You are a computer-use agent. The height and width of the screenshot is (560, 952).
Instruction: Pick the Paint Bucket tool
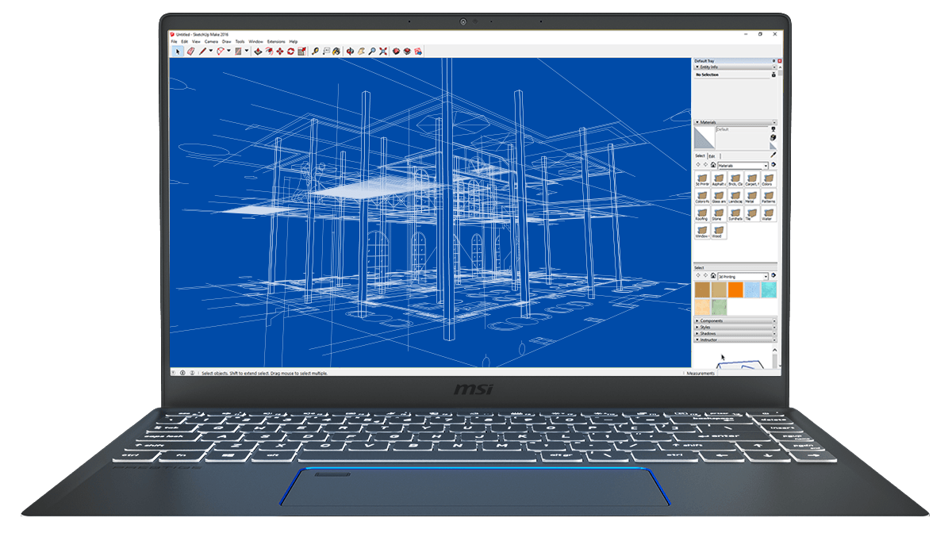pos(336,51)
